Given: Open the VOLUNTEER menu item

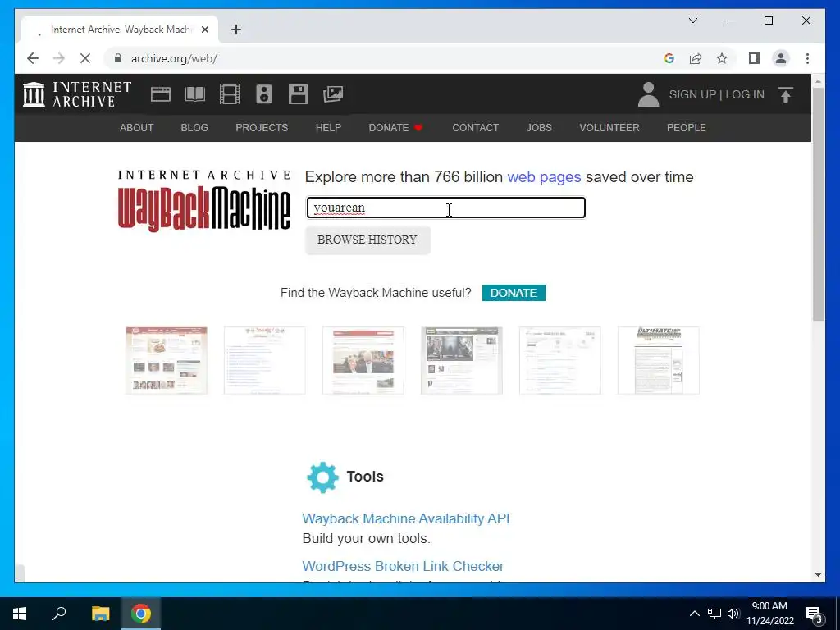Looking at the screenshot, I should pos(609,127).
